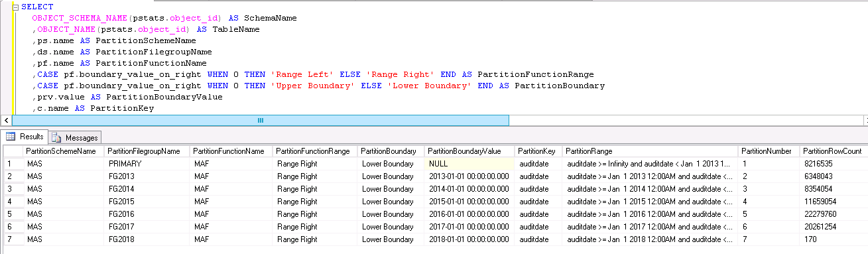This screenshot has width=868, height=254.
Task: Select the PartitionKey column header
Action: click(538, 151)
